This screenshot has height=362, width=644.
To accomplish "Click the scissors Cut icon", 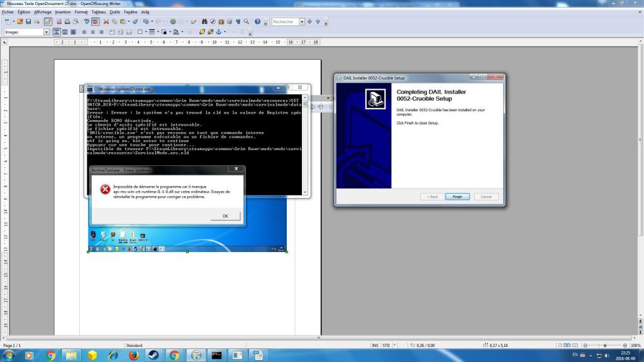I will (106, 21).
